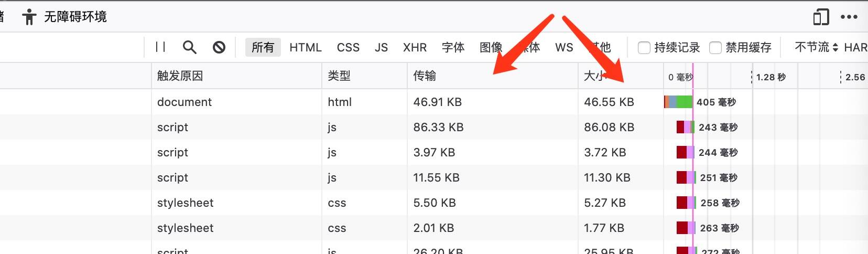868x254 pixels.
Task: Open the HAR options menu
Action: (x=855, y=47)
